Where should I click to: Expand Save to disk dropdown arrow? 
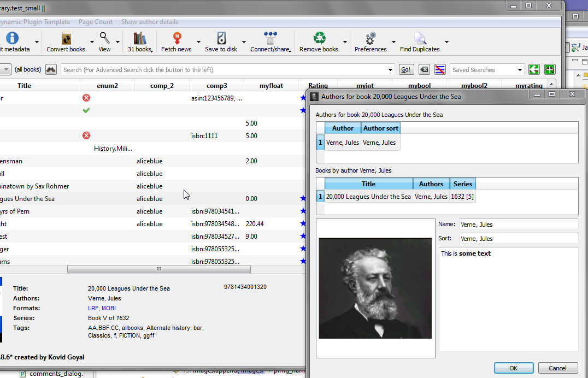tap(244, 42)
